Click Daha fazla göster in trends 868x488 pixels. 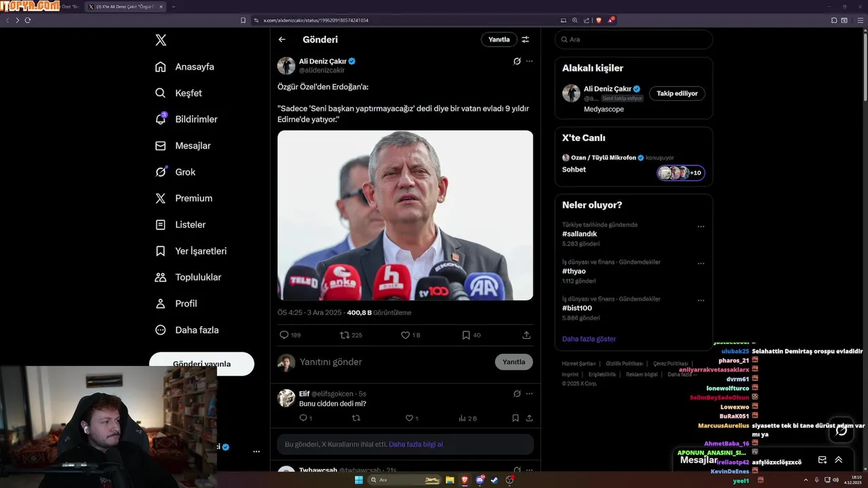[x=589, y=339]
